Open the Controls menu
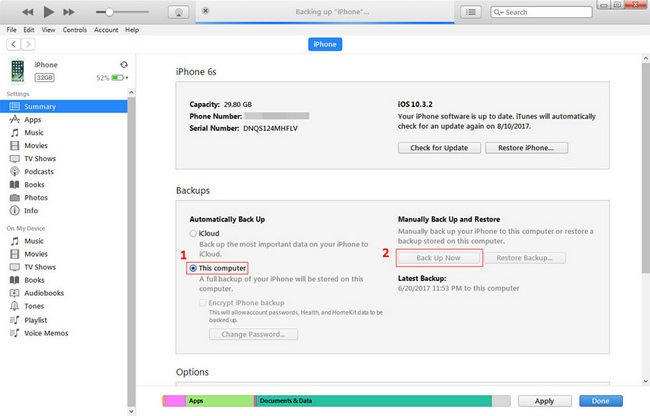This screenshot has width=650, height=416. pyautogui.click(x=75, y=30)
